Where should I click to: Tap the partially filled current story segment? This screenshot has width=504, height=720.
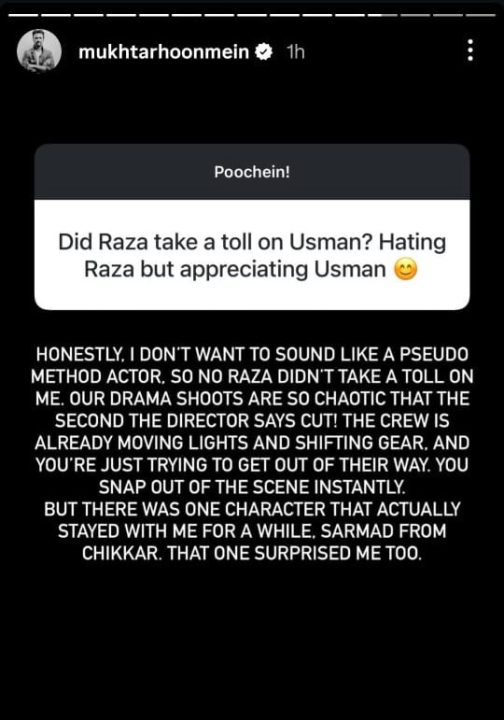[382, 16]
